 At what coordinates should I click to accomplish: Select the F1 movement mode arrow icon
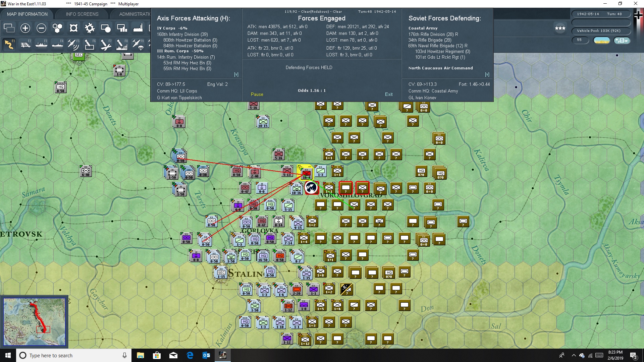[9, 44]
